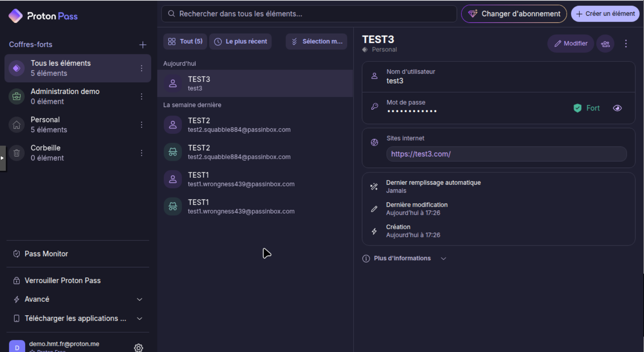Click the La semaine dernière group label
This screenshot has width=644, height=352.
point(192,105)
